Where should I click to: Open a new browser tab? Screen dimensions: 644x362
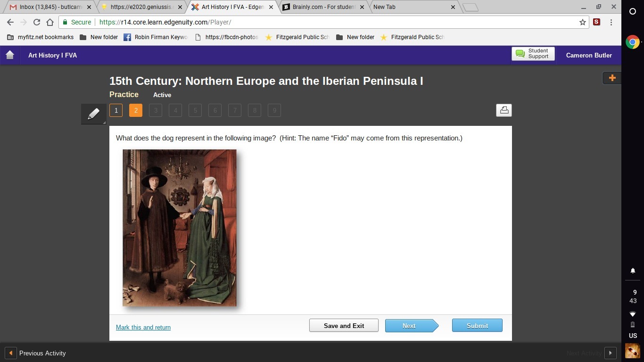471,7
